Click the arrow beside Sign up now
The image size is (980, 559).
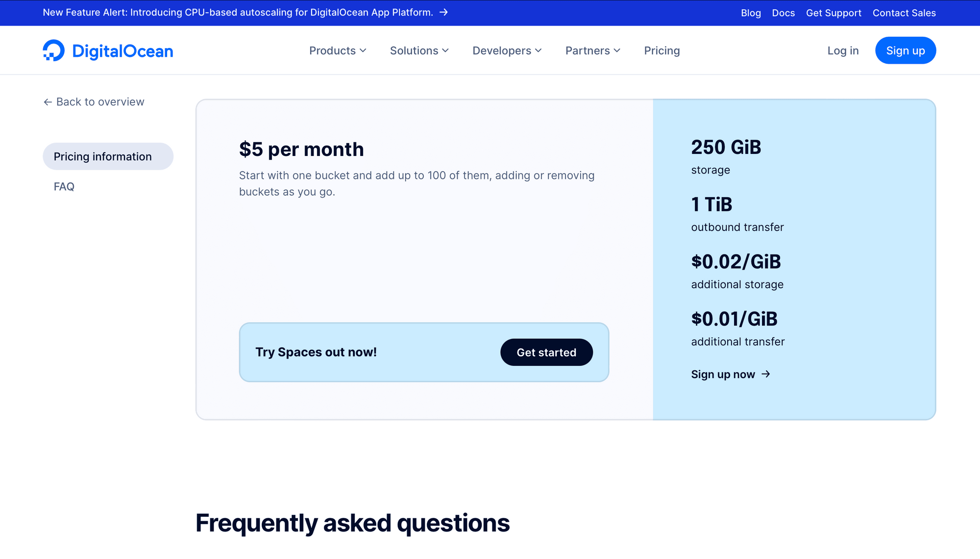tap(765, 374)
